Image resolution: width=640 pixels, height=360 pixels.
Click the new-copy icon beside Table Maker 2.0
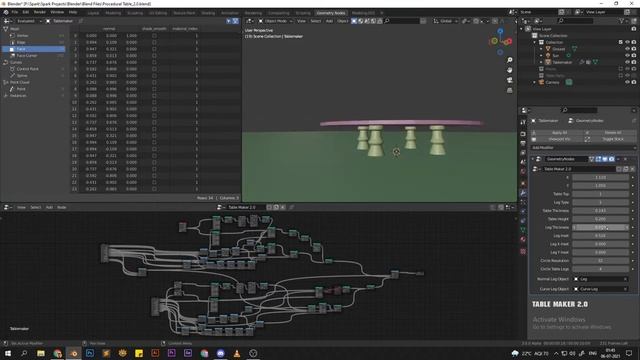click(626, 169)
